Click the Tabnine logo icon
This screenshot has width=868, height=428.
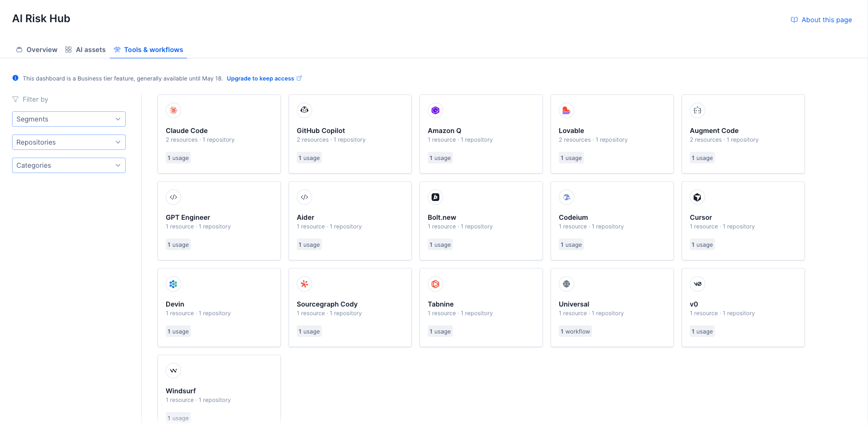[435, 284]
